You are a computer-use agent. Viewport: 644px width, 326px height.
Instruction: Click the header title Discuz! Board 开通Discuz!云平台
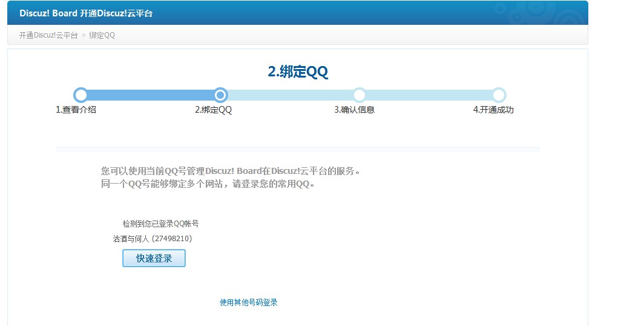[x=86, y=13]
